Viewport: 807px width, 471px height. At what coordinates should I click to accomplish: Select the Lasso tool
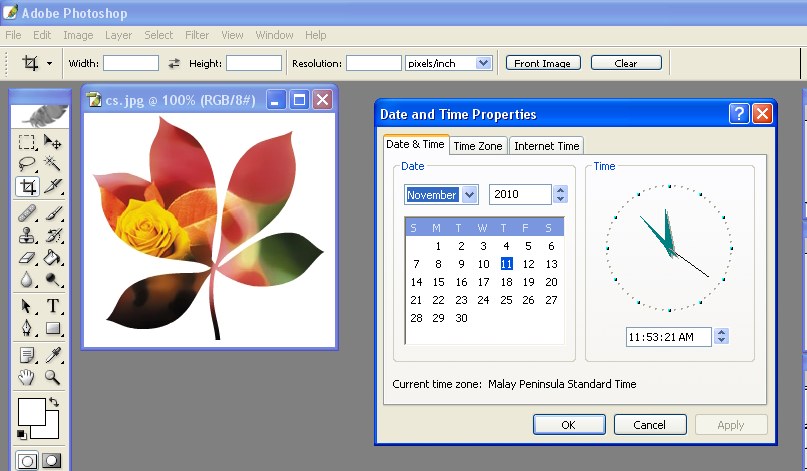(x=27, y=164)
